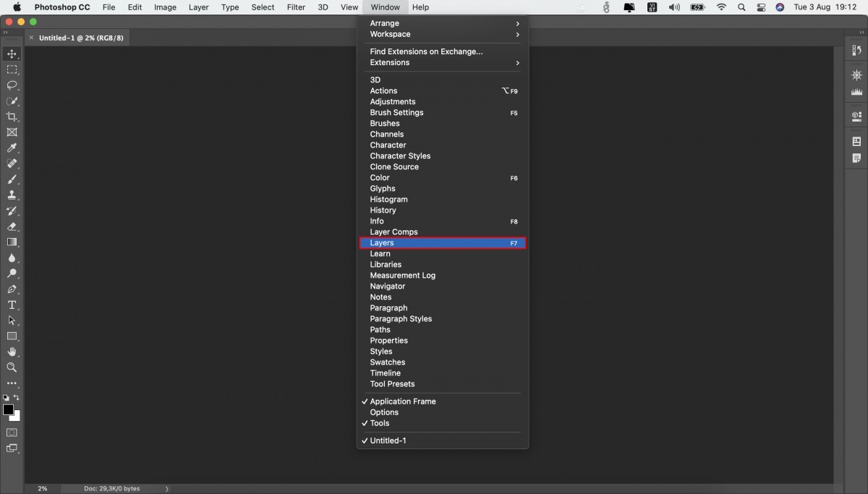Screen dimensions: 868x494
Task: Select the Gradient tool
Action: point(12,242)
